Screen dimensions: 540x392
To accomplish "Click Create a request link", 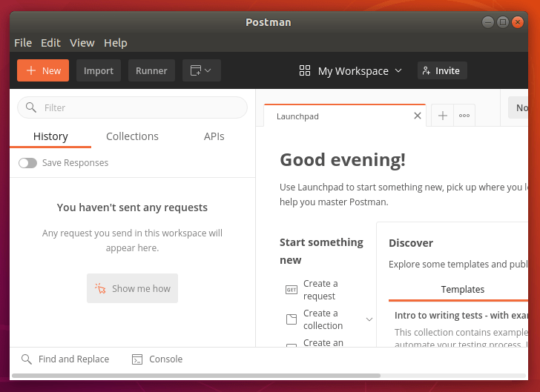I will (x=320, y=290).
